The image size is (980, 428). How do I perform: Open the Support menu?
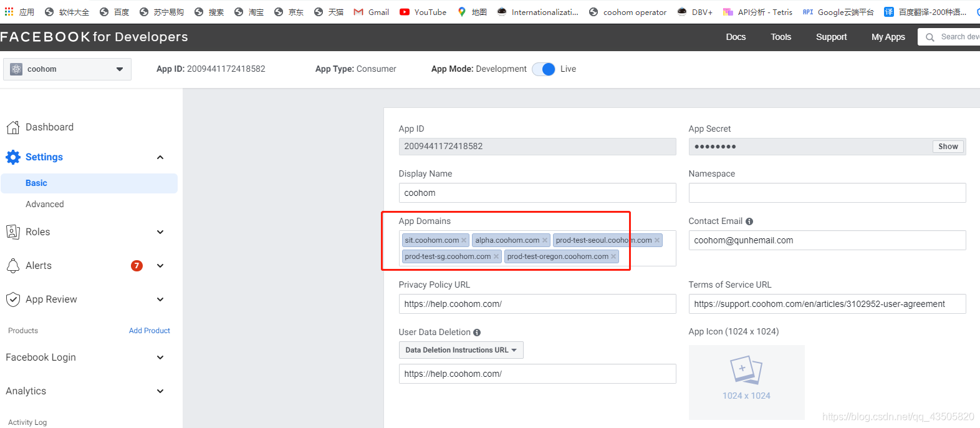click(831, 37)
